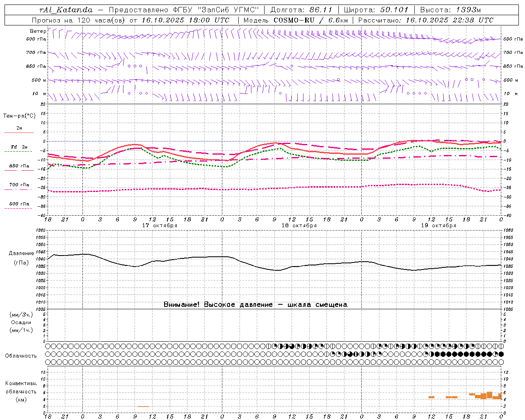Click the 10 м wind level label on the left
The image size is (525, 420).
click(39, 94)
